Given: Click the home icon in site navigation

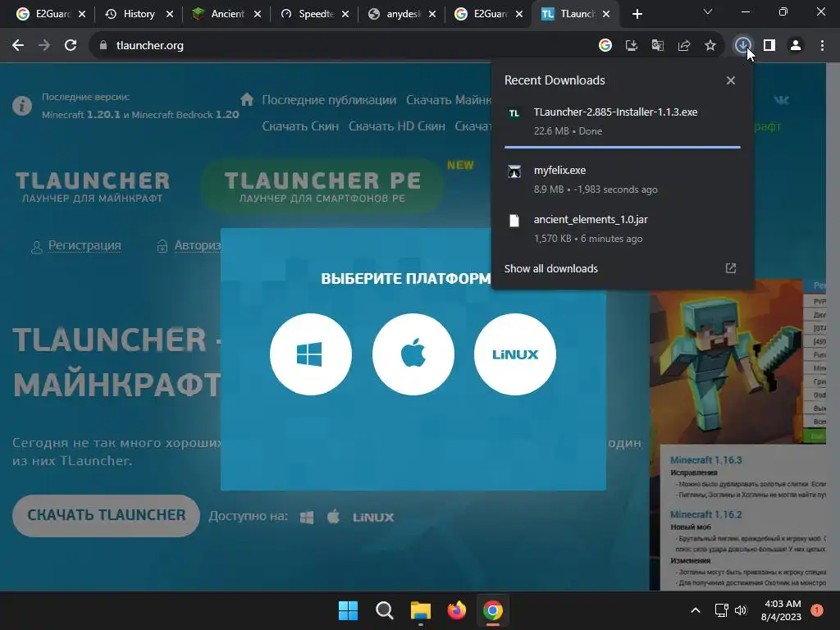Looking at the screenshot, I should 247,99.
